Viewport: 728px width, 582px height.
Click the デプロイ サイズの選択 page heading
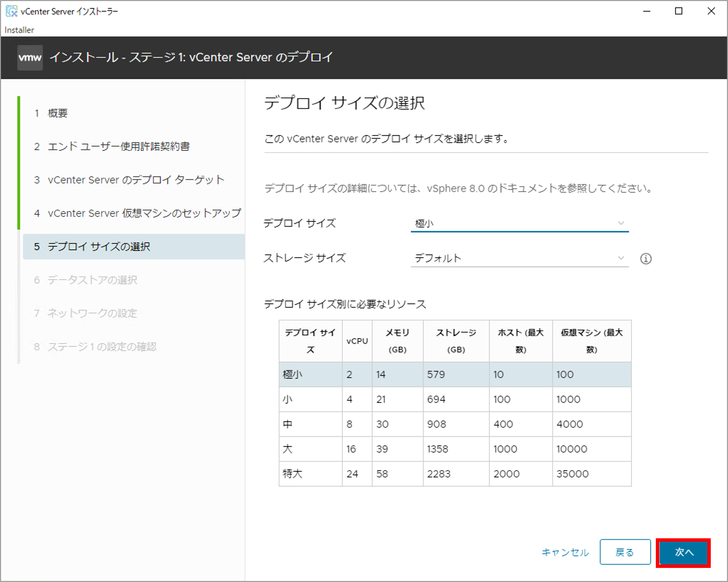pos(344,103)
